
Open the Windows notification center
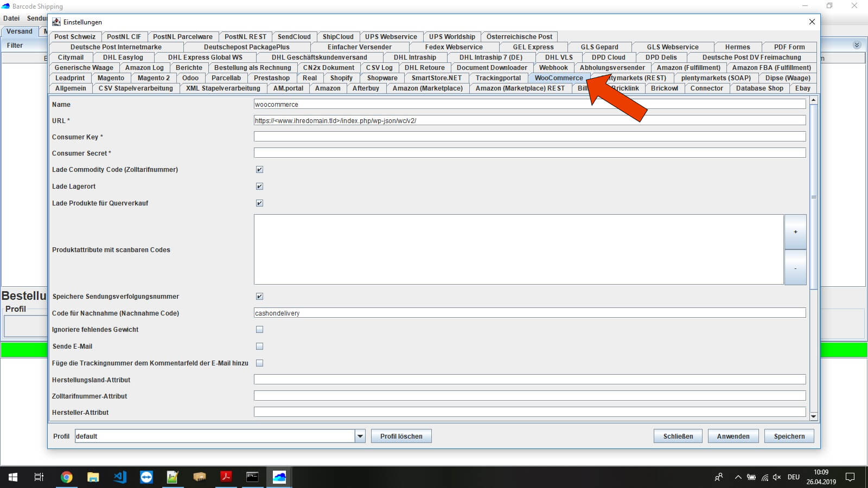pos(850,477)
